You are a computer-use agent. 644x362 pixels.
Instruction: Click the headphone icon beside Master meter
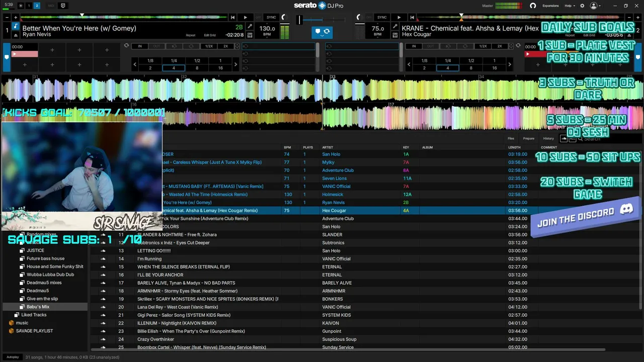click(x=533, y=6)
